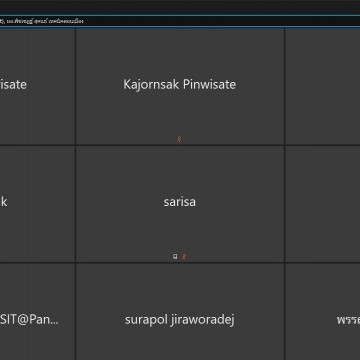
Task: Click the Thai title text in header bar
Action: tap(42, 21)
